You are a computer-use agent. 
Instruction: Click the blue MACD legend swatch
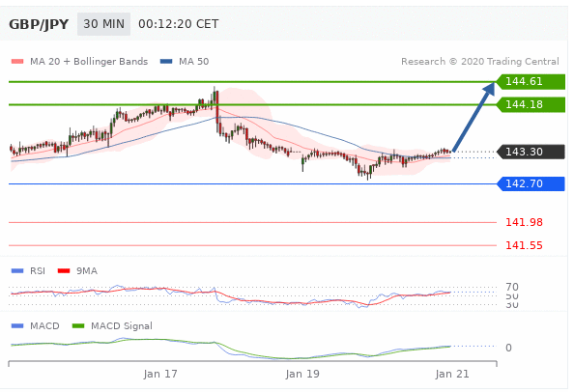[x=17, y=325]
